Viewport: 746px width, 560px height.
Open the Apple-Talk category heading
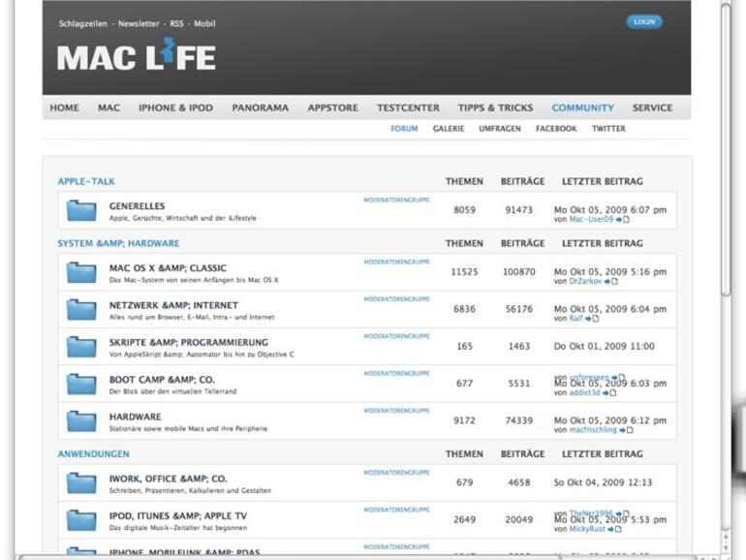coord(86,181)
